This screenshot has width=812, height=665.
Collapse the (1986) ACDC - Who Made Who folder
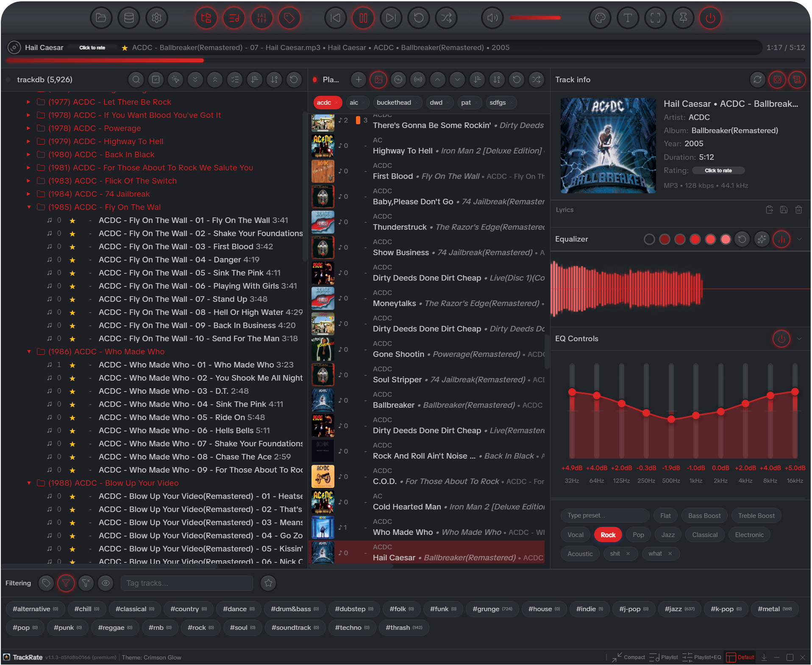28,352
